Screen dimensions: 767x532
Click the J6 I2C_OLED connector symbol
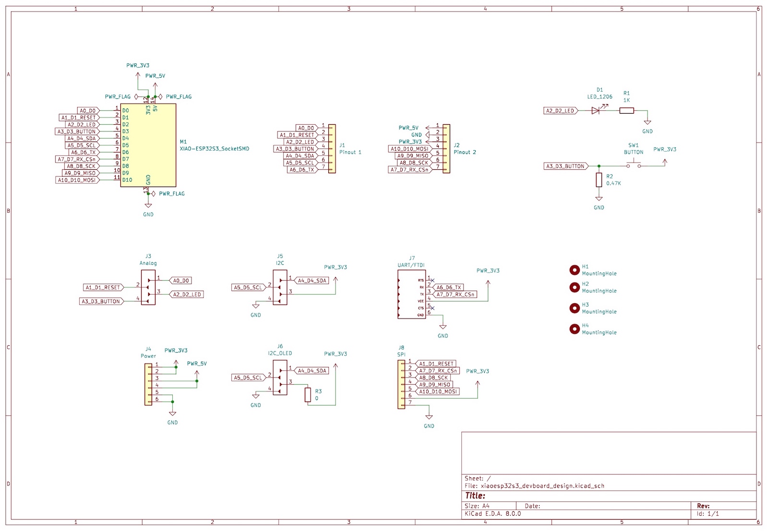click(280, 378)
